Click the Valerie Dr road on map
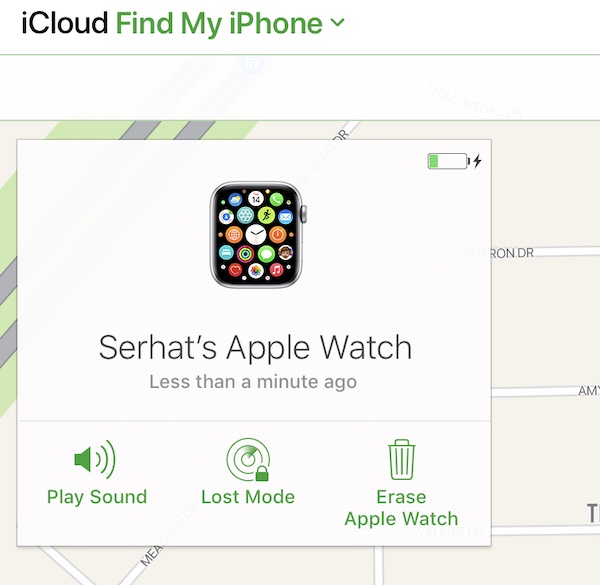This screenshot has width=600, height=585. [545, 530]
